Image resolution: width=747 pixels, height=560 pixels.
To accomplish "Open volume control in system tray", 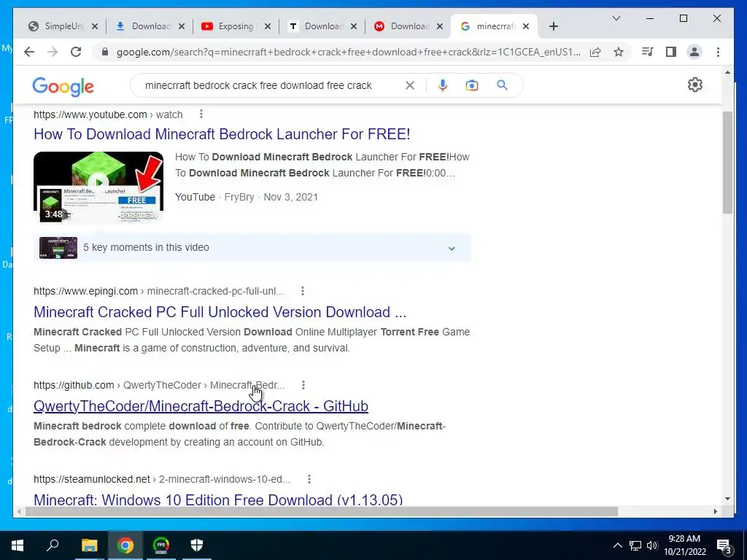I will (x=652, y=545).
